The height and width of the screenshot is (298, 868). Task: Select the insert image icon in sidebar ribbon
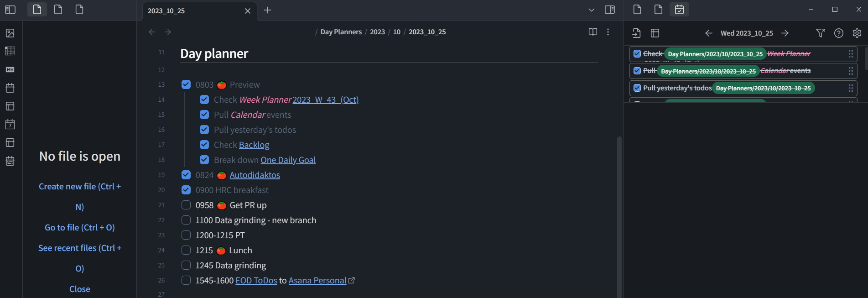click(x=10, y=33)
